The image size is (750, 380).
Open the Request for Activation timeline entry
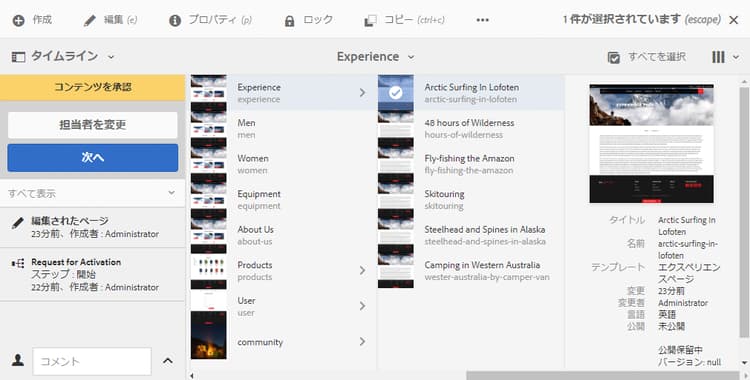coord(92,275)
